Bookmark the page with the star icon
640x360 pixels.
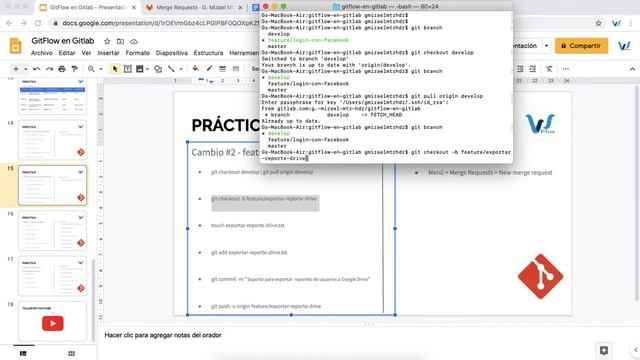pyautogui.click(x=598, y=23)
